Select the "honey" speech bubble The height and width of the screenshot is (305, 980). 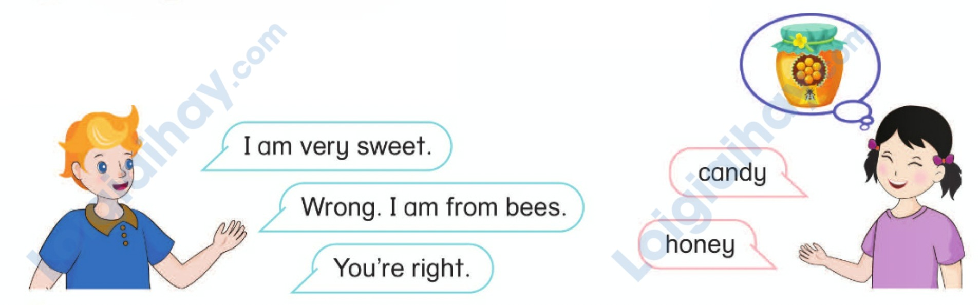pos(700,245)
